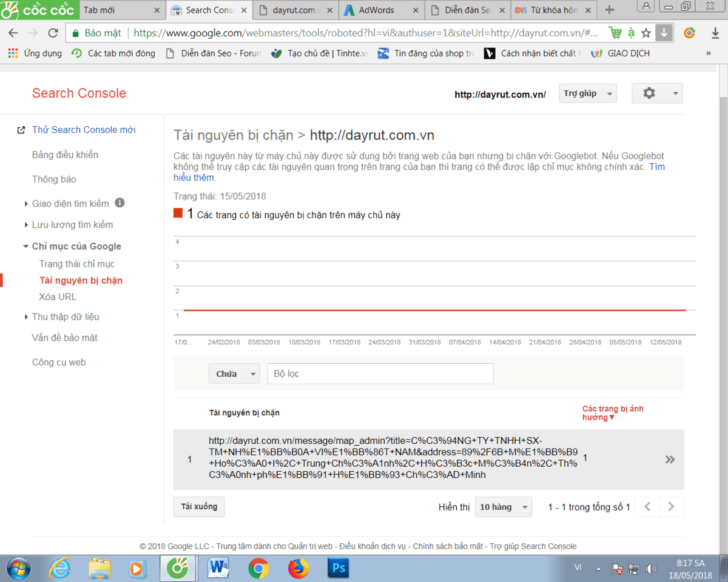Open the settings gear dropdown
This screenshot has height=582, width=728.
click(657, 93)
